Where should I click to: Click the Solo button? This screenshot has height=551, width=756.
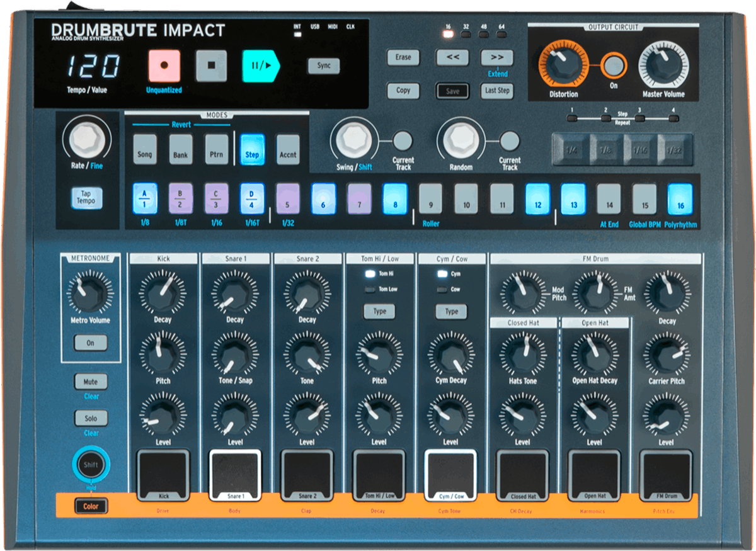[91, 418]
